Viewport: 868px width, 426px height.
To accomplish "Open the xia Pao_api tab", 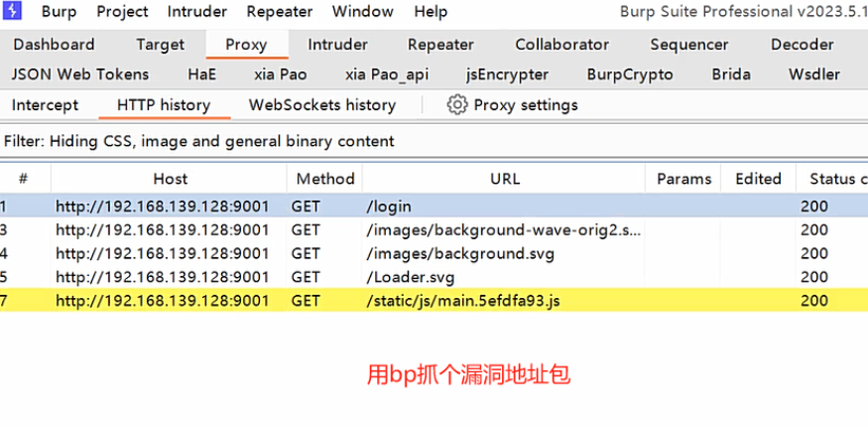I will (x=387, y=74).
